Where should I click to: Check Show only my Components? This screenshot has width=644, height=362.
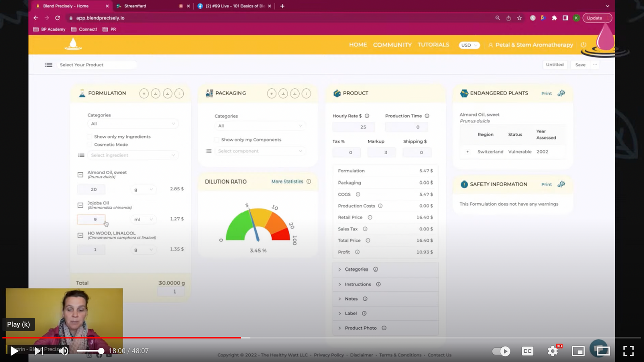pos(217,140)
